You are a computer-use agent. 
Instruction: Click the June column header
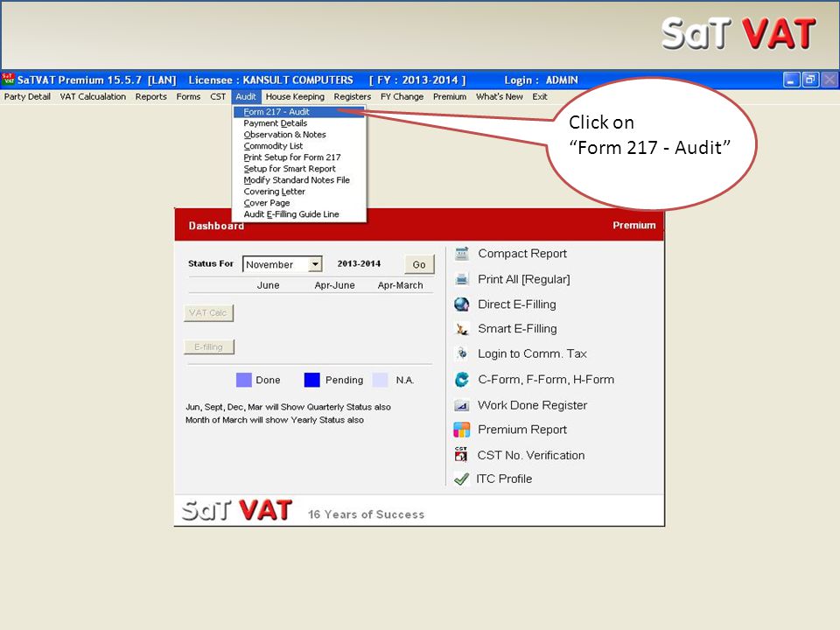pyautogui.click(x=268, y=285)
